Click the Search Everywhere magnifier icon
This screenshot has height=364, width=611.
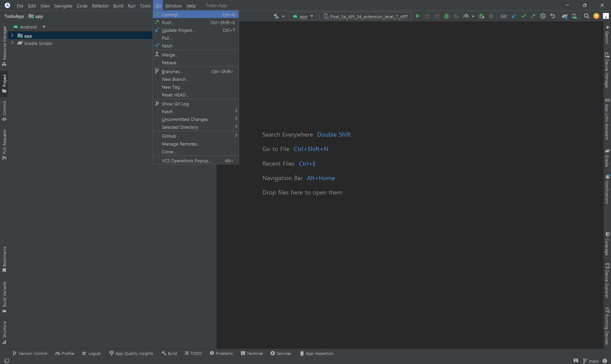pos(586,16)
